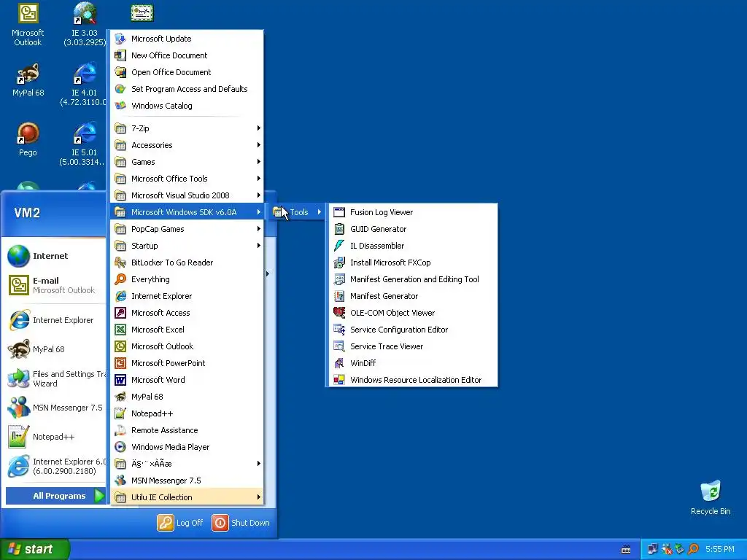Viewport: 747px width, 560px height.
Task: Click Internet Explorer icon in All Programs list
Action: point(120,296)
